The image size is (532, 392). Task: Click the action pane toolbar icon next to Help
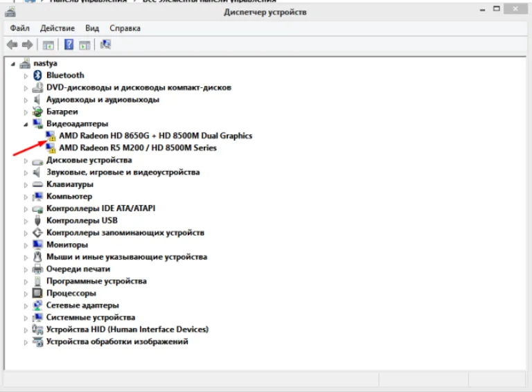tap(85, 45)
